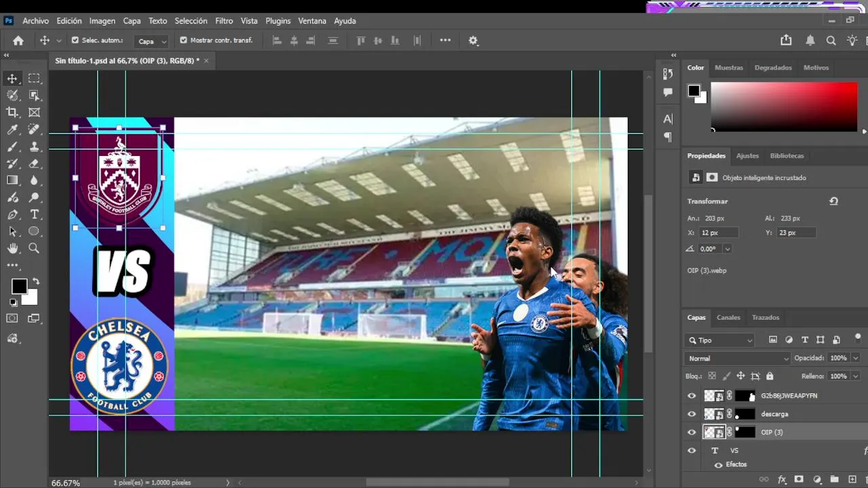868x488 pixels.
Task: Hide the OIP (3) layer
Action: click(x=692, y=432)
